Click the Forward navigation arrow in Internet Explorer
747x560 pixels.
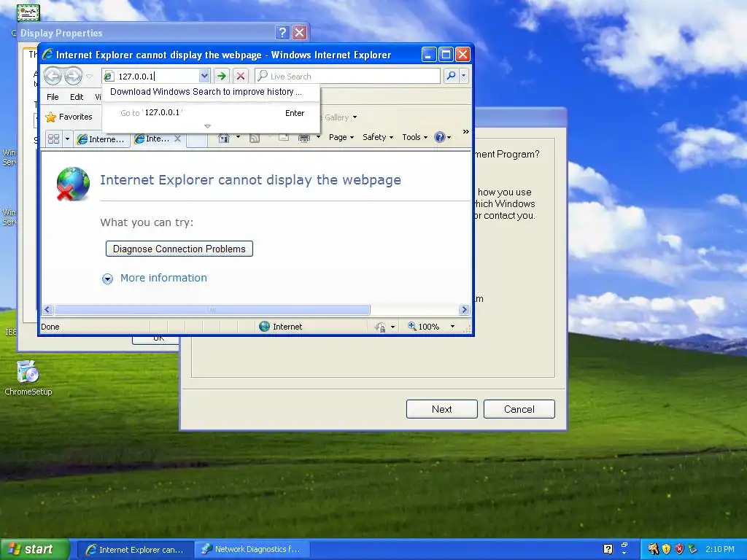click(73, 76)
